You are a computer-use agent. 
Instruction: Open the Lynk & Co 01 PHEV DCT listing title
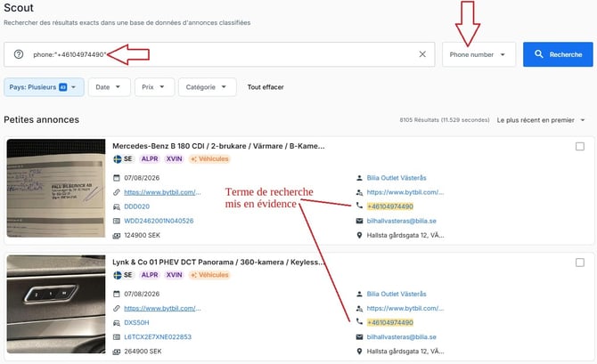(218, 262)
